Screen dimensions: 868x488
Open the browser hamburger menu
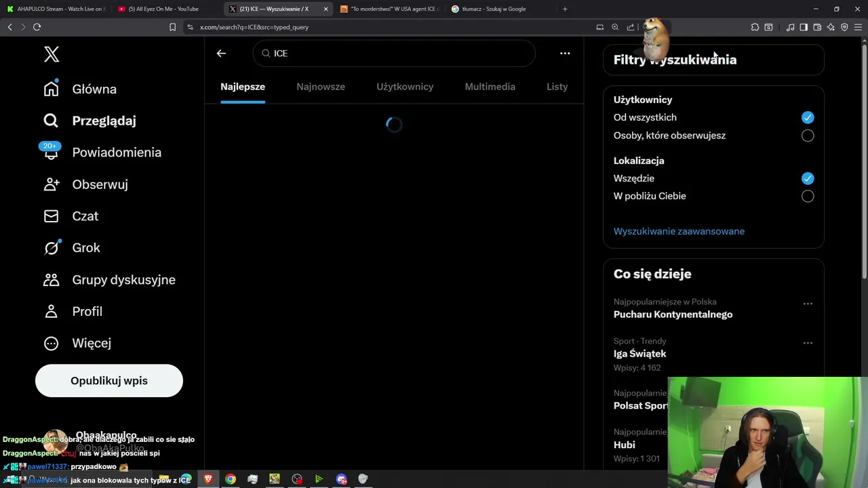858,27
